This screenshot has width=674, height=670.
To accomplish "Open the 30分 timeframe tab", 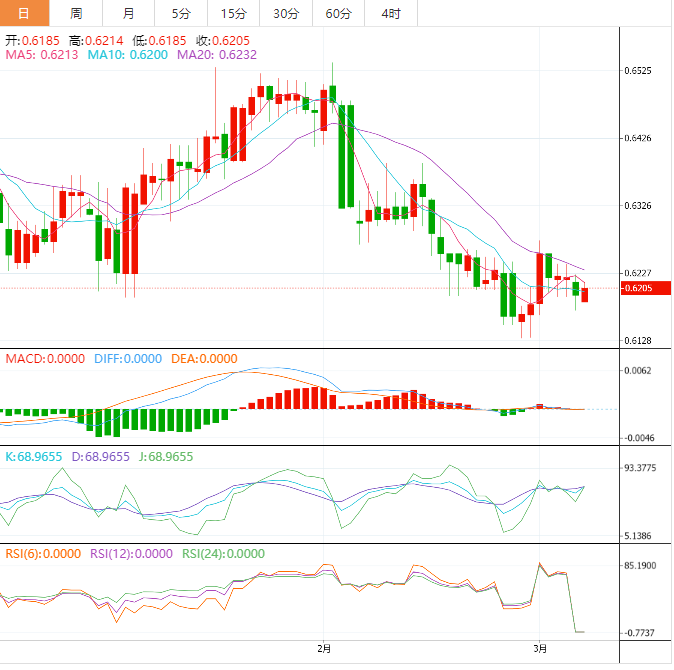I will click(286, 13).
